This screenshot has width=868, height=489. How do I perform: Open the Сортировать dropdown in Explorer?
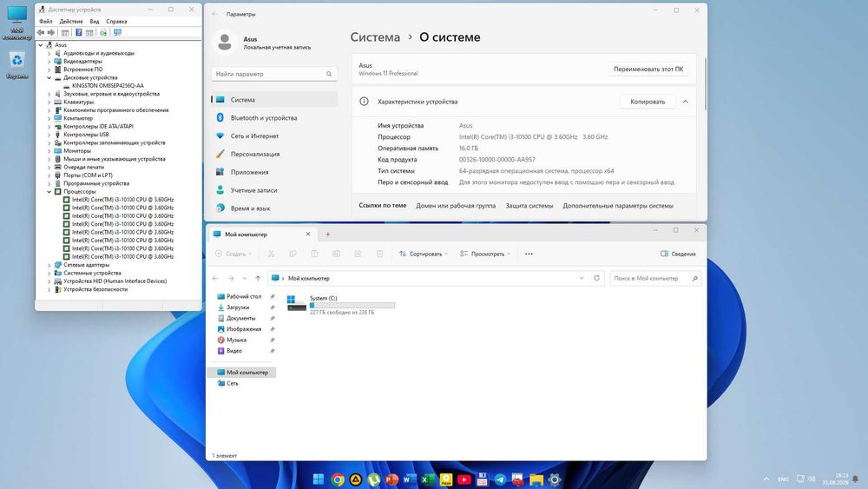(x=424, y=254)
